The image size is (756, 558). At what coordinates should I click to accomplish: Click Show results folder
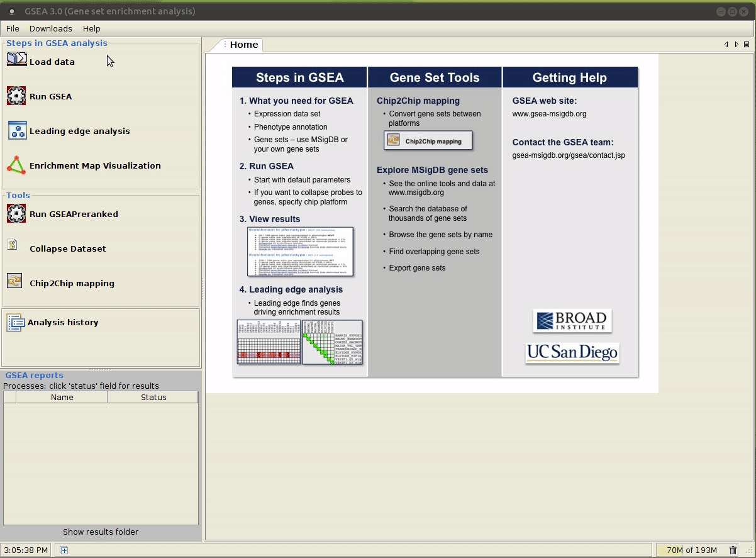point(101,532)
